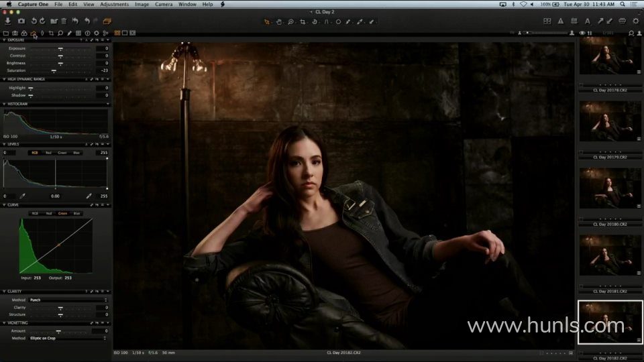Select the orange pointer Select tool

click(x=267, y=21)
